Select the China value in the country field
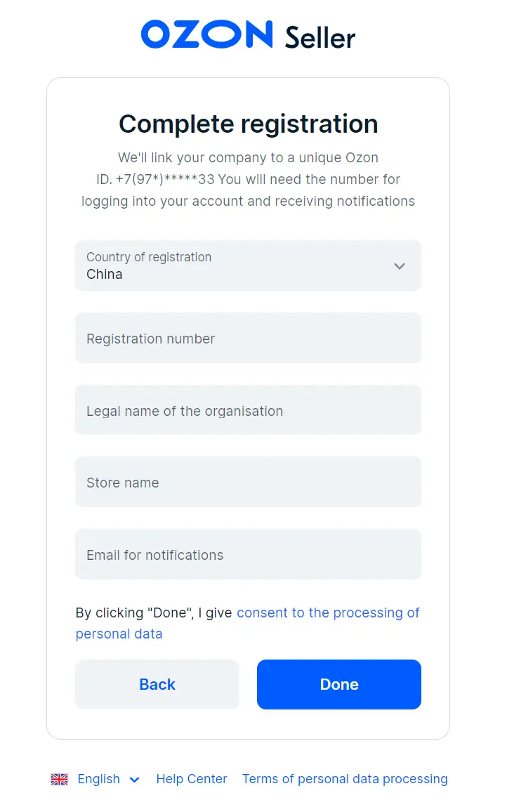 coord(105,275)
